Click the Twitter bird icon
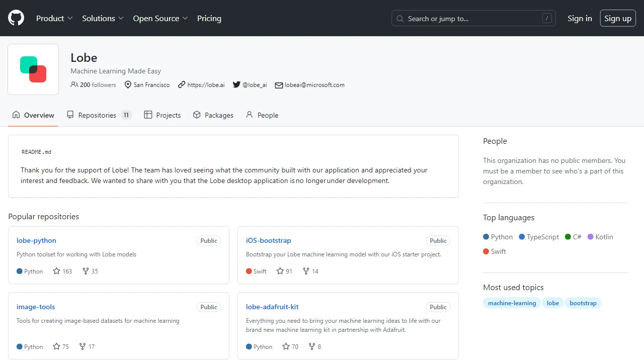 click(236, 84)
